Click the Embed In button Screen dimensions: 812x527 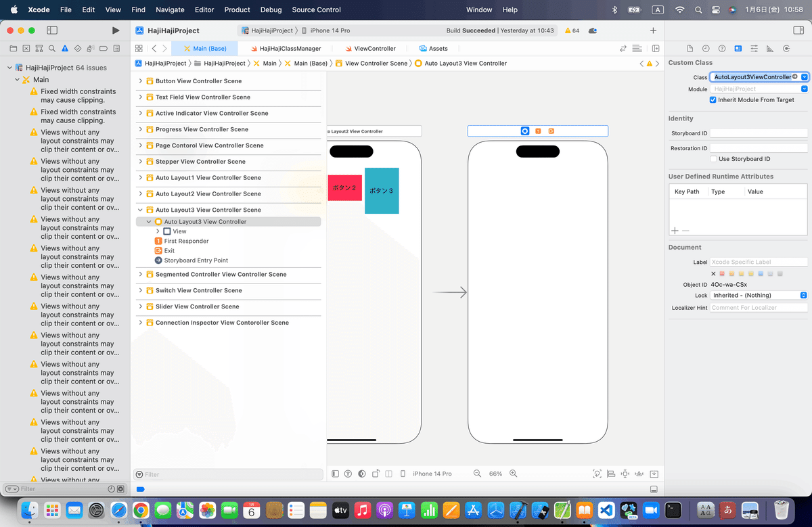[654, 474]
